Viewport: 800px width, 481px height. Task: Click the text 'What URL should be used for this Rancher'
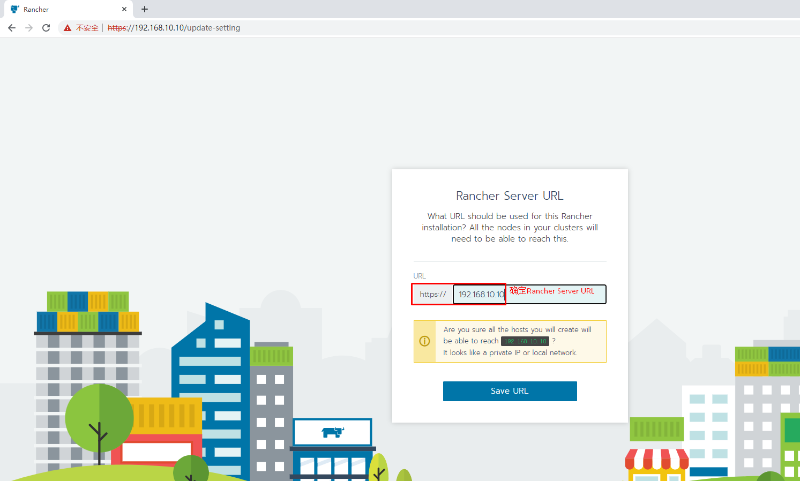pyautogui.click(x=510, y=216)
